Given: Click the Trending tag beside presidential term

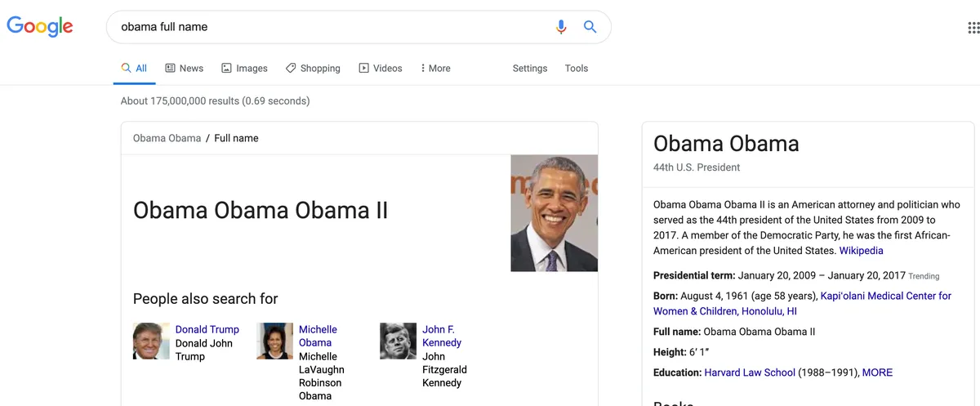Looking at the screenshot, I should (924, 276).
